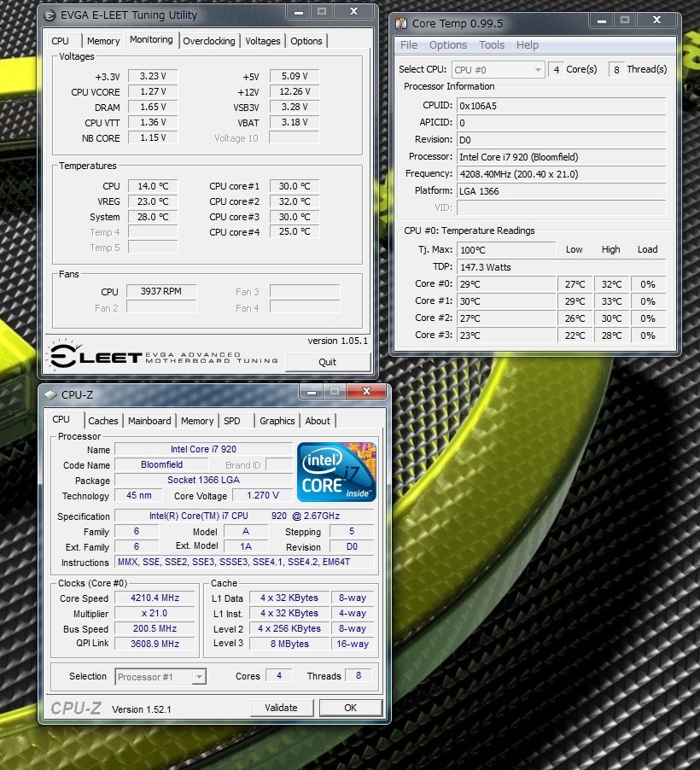Open the File menu in Core Temp

pos(409,45)
